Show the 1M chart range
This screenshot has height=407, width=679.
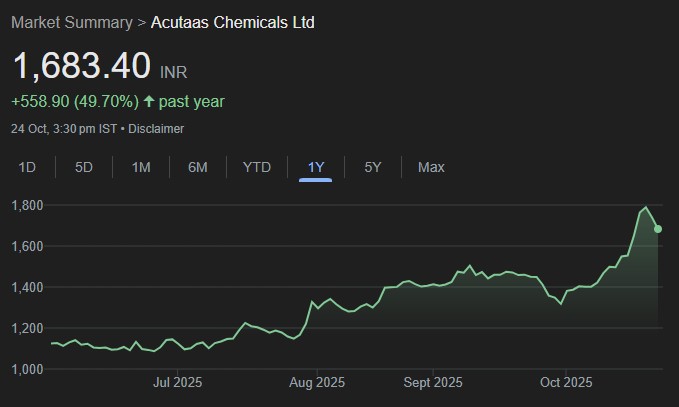(x=141, y=167)
